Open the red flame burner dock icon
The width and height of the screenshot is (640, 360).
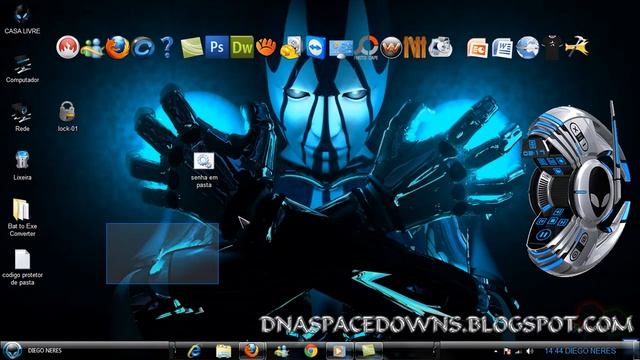click(x=68, y=47)
